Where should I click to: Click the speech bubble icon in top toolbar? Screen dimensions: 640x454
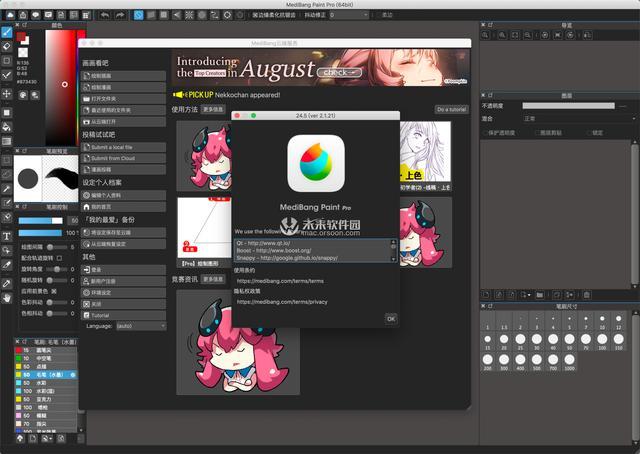click(36, 15)
